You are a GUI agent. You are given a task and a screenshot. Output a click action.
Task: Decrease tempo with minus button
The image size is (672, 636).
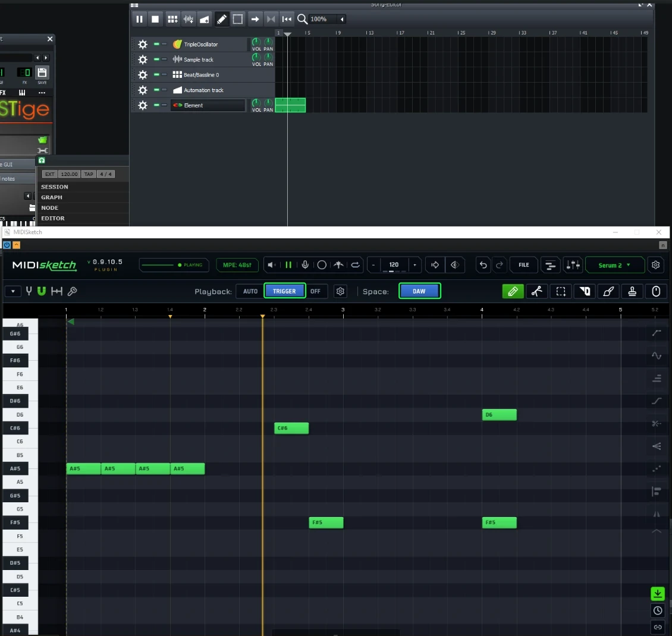tap(373, 265)
